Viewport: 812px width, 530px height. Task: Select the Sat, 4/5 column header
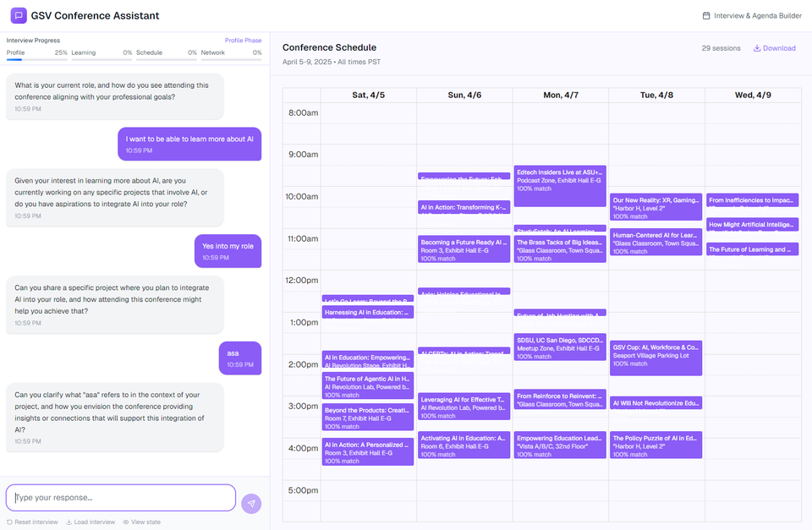(368, 96)
